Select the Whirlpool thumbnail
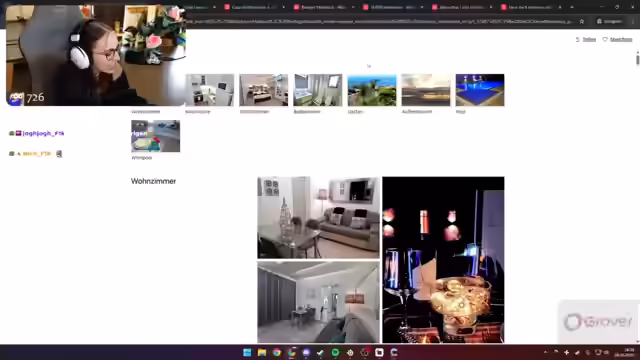Image resolution: width=640 pixels, height=360 pixels. pos(156,136)
